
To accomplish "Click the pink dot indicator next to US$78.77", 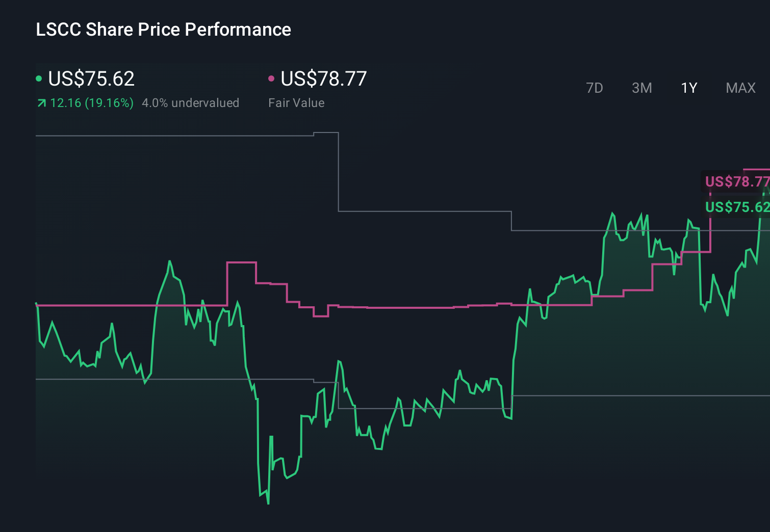I will click(271, 77).
